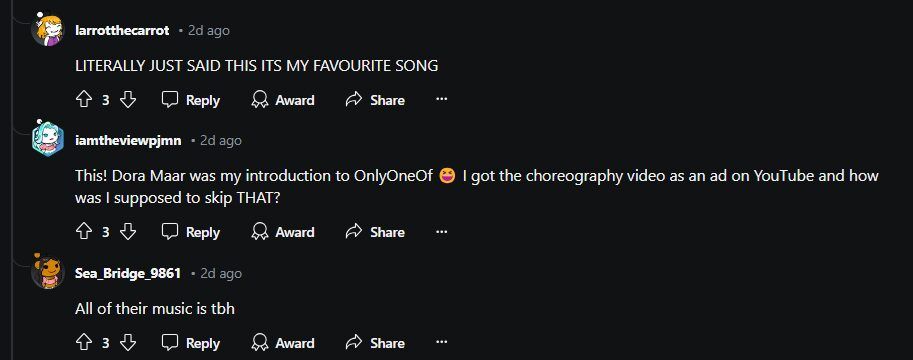Image resolution: width=913 pixels, height=360 pixels.
Task: Upvote iamtheviewpjmn's Dora Maar comment
Action: (84, 232)
